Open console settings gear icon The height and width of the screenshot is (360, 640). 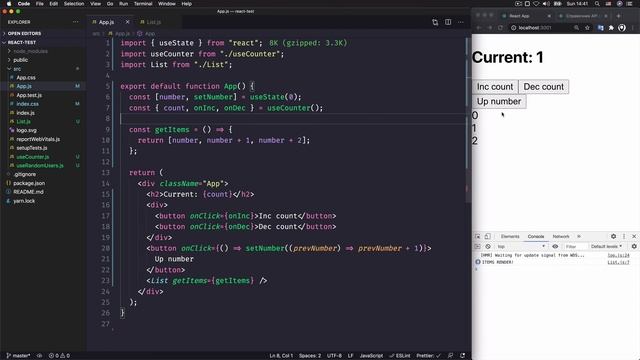tap(634, 247)
